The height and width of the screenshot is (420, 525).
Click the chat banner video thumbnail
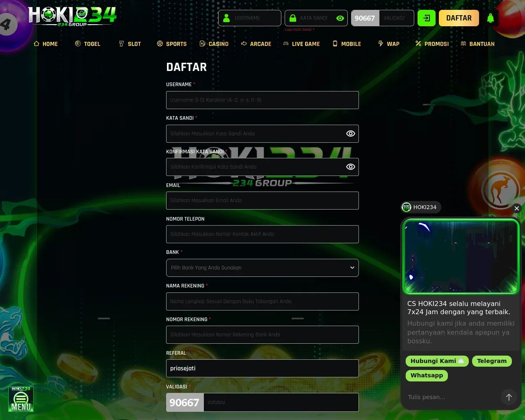(461, 257)
